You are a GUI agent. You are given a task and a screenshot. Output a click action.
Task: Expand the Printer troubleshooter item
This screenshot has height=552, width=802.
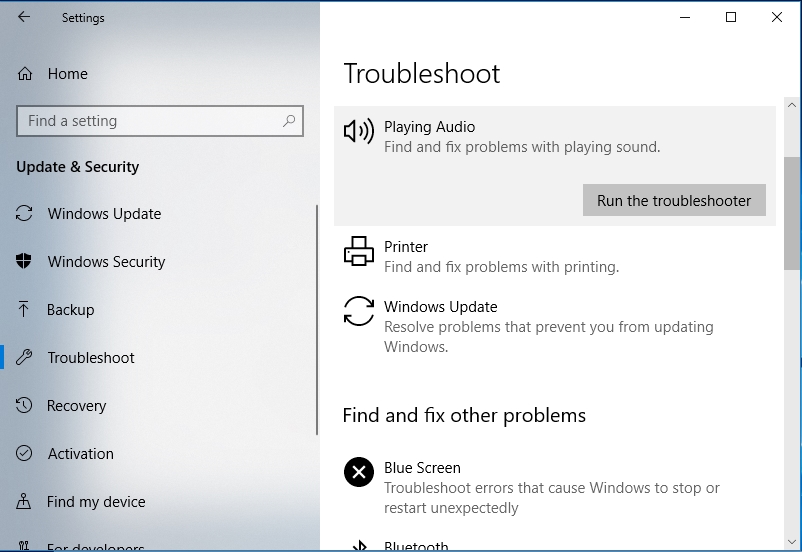click(500, 256)
